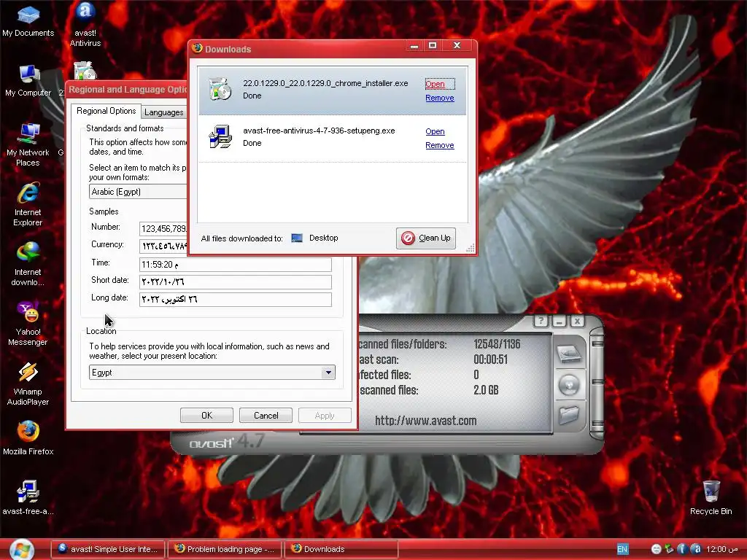747x560 pixels.
Task: Click avast 'a' ball tray icon
Action: (x=696, y=549)
